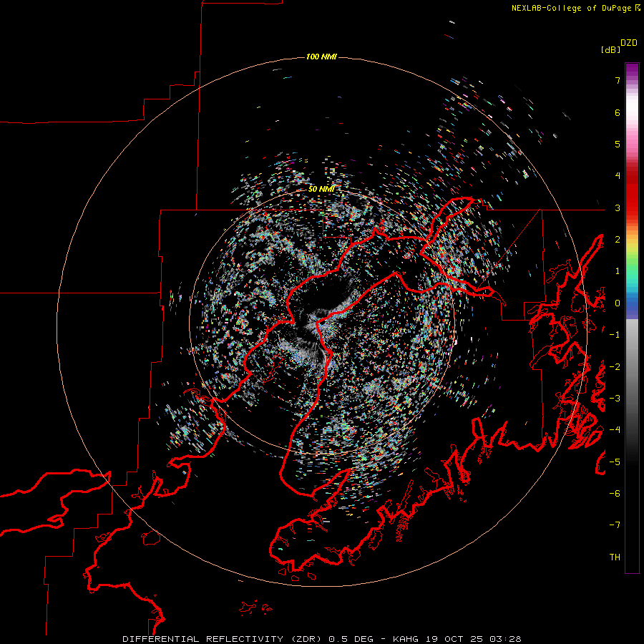Click the [dB] units label

(x=610, y=49)
